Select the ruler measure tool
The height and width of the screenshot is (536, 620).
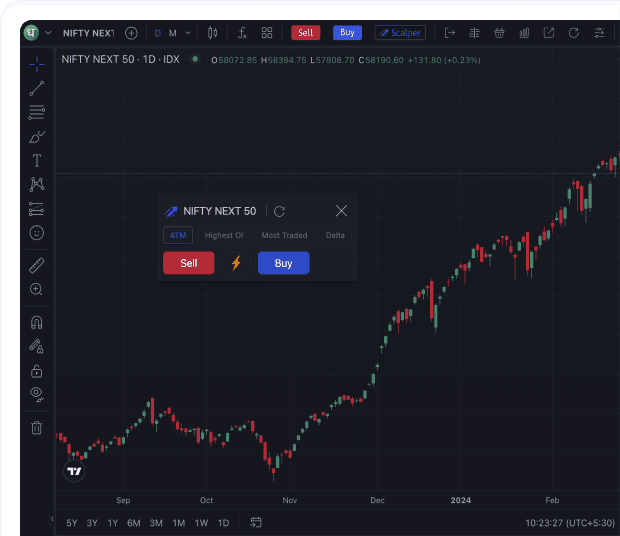(x=37, y=266)
